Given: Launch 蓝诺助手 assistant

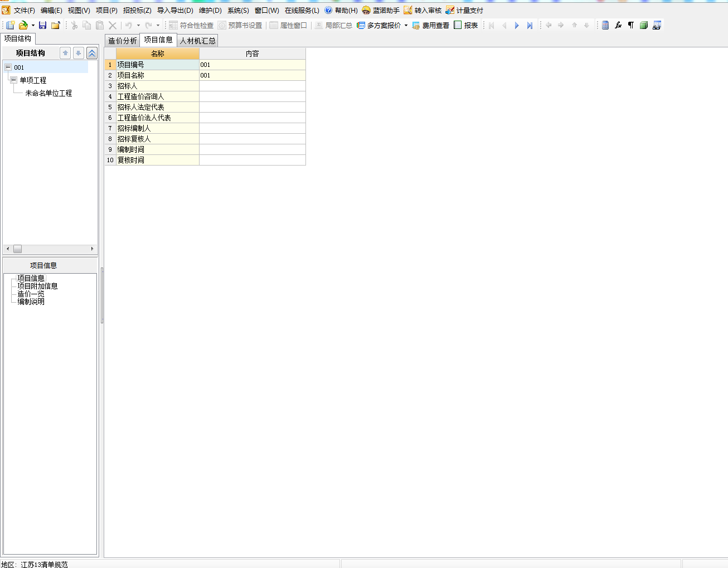Looking at the screenshot, I should click(x=381, y=11).
